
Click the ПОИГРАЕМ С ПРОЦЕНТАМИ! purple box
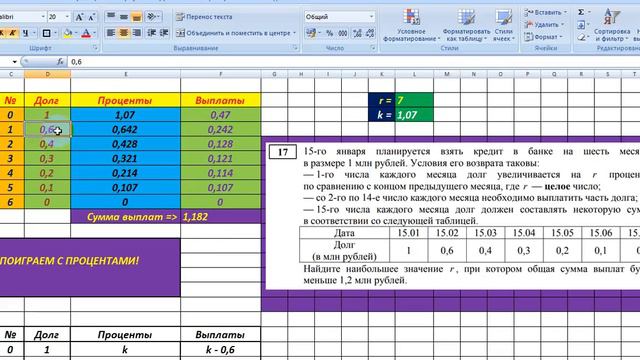[x=89, y=267]
